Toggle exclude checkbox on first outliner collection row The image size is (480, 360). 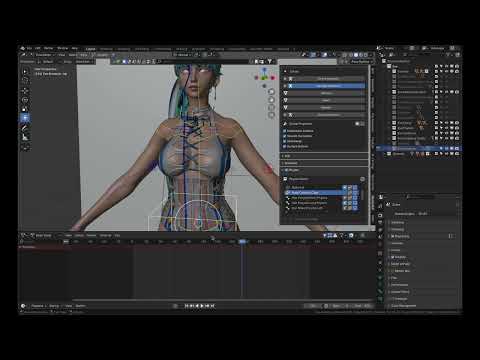pyautogui.click(x=436, y=66)
